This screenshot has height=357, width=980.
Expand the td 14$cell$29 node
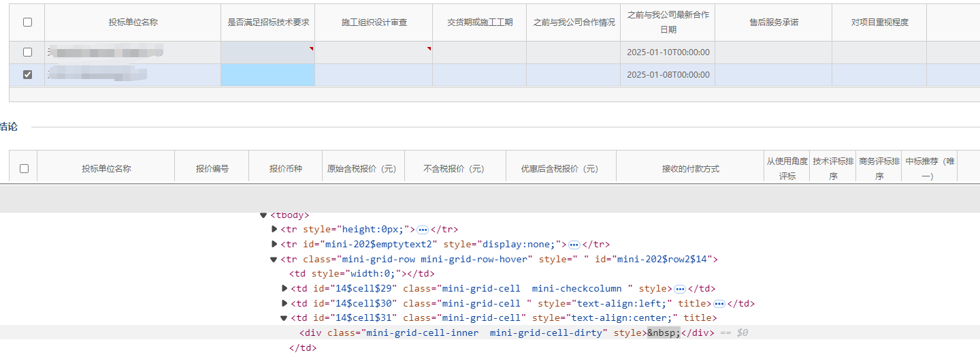click(284, 289)
